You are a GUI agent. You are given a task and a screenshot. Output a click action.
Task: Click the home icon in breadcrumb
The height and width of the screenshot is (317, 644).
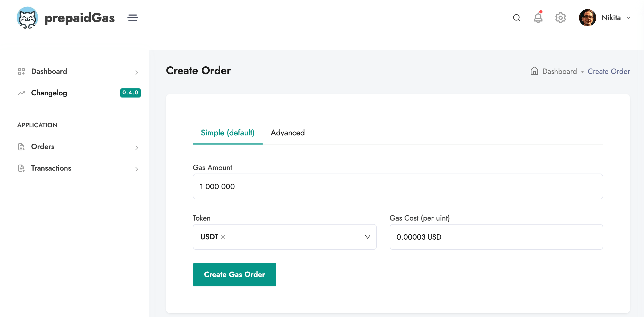coord(534,71)
